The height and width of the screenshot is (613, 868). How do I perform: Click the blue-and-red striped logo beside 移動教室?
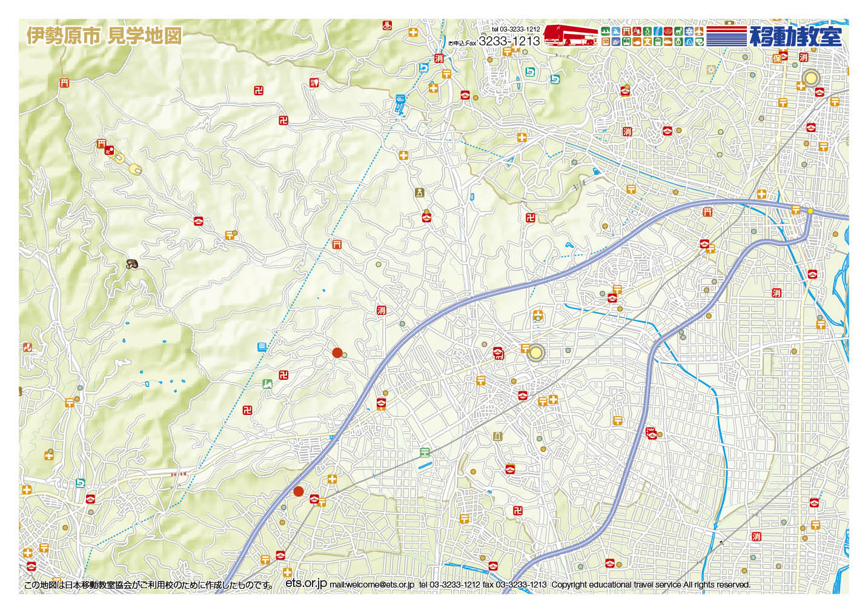coord(726,36)
